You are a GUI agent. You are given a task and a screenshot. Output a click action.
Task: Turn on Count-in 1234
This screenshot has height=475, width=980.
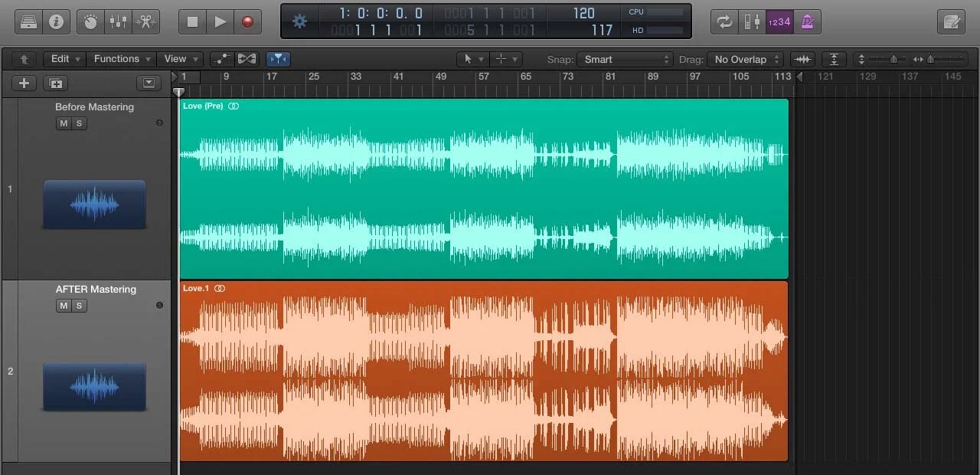coord(779,21)
